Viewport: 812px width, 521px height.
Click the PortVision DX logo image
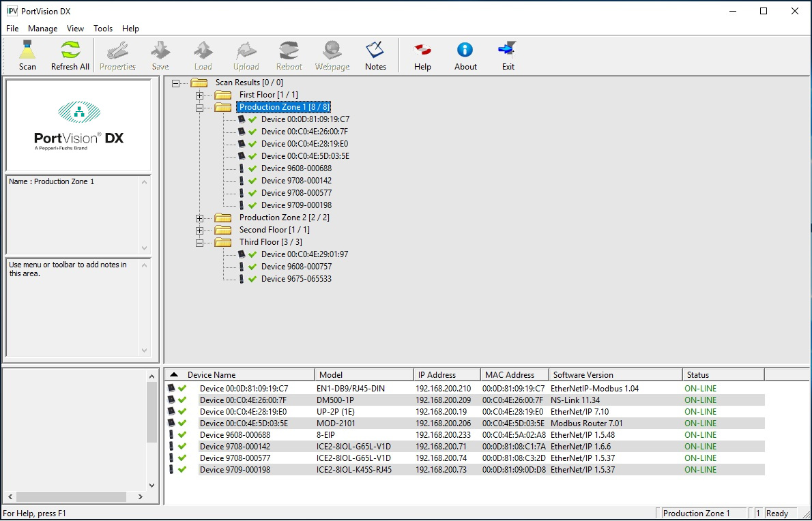pos(78,125)
